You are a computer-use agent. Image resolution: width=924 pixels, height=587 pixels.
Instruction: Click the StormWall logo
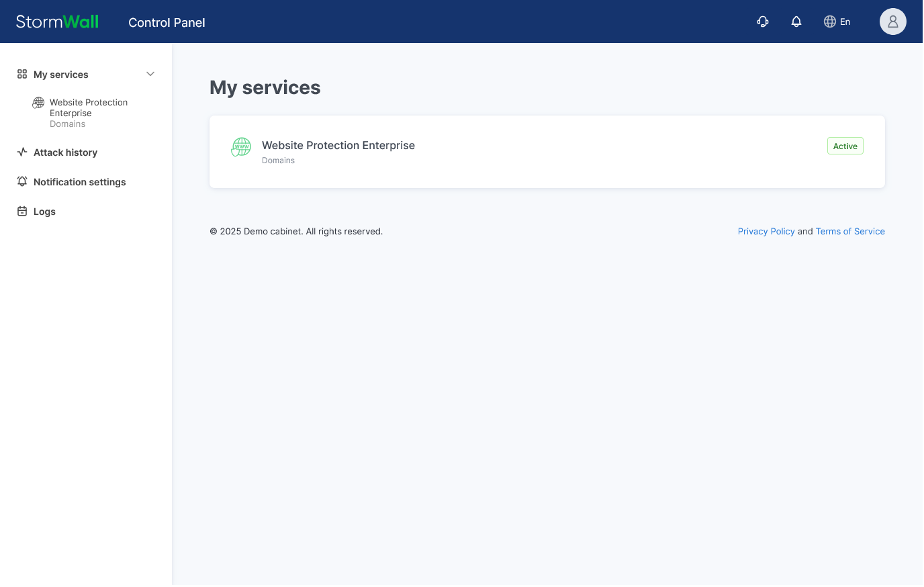[57, 21]
